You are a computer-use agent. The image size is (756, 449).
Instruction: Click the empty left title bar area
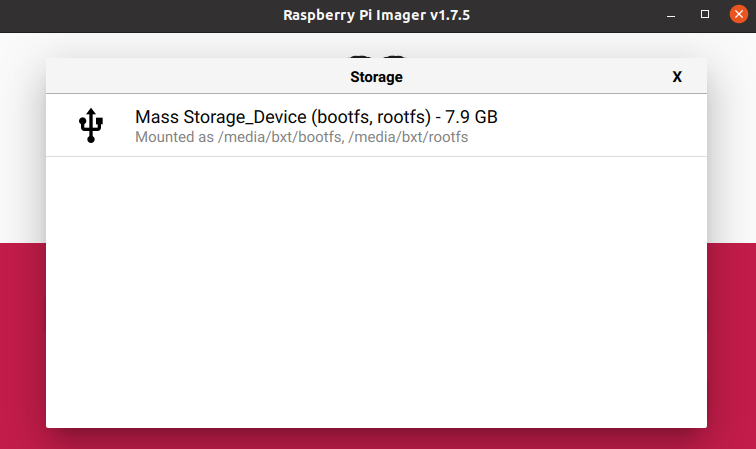click(140, 16)
